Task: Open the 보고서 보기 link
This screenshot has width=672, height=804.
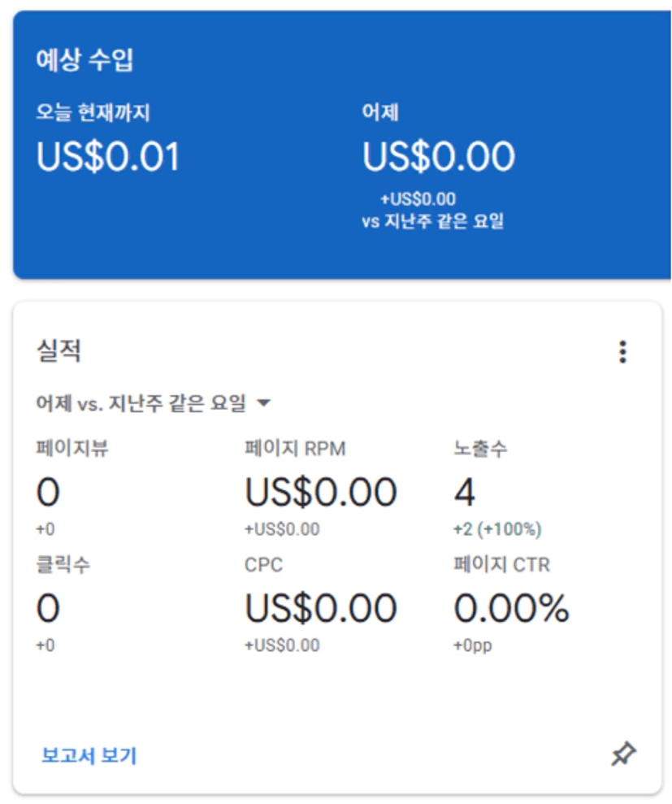Action: 89,756
